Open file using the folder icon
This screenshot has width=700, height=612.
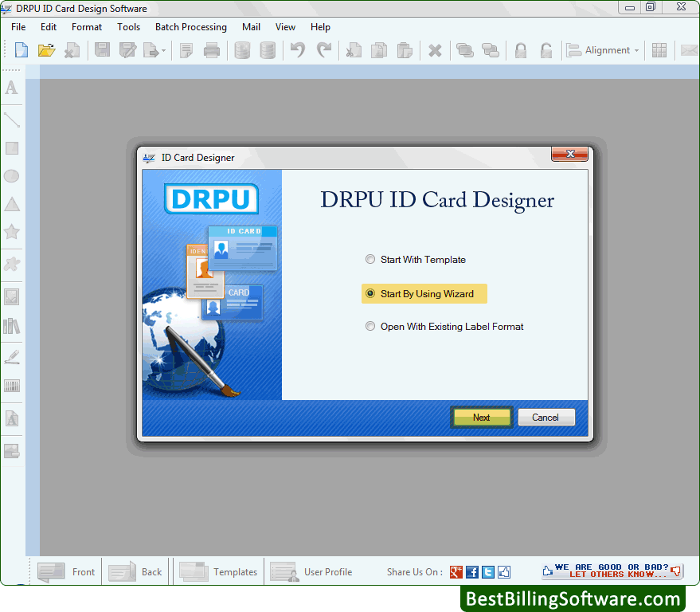pyautogui.click(x=46, y=50)
